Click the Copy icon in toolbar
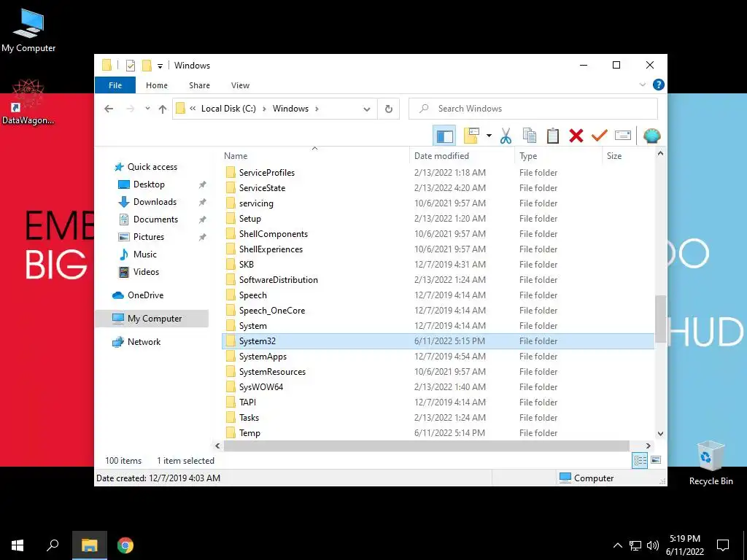This screenshot has height=560, width=747. [530, 136]
